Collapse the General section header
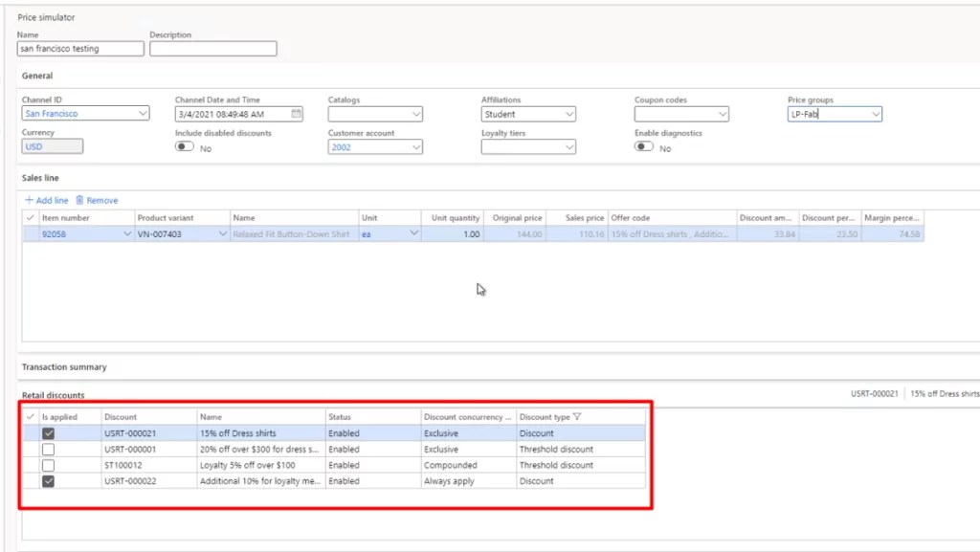Image resolution: width=980 pixels, height=552 pixels. [37, 76]
